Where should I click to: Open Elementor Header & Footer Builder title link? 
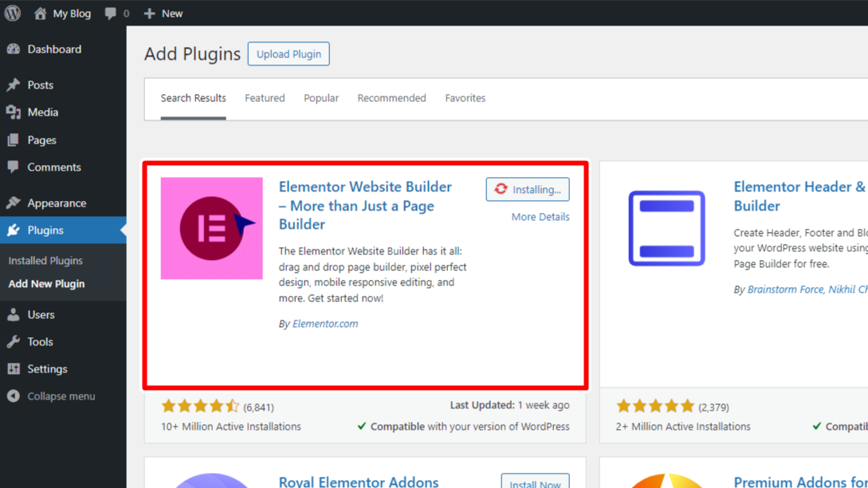(x=800, y=196)
